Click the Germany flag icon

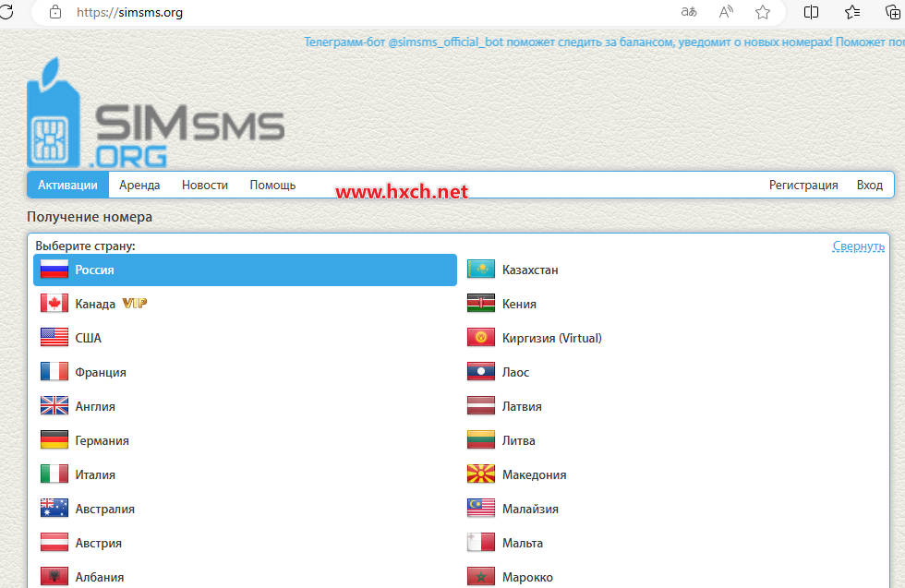click(54, 440)
